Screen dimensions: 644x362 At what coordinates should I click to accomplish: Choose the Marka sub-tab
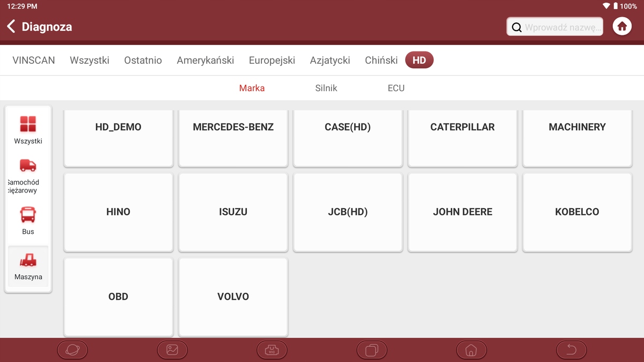(x=252, y=88)
